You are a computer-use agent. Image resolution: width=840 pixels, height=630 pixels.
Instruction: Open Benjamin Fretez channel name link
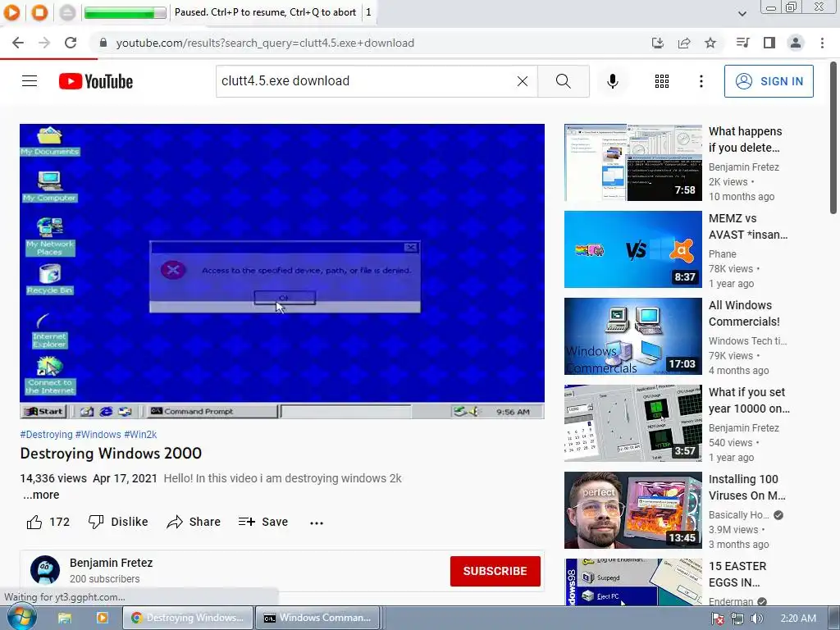pos(111,563)
